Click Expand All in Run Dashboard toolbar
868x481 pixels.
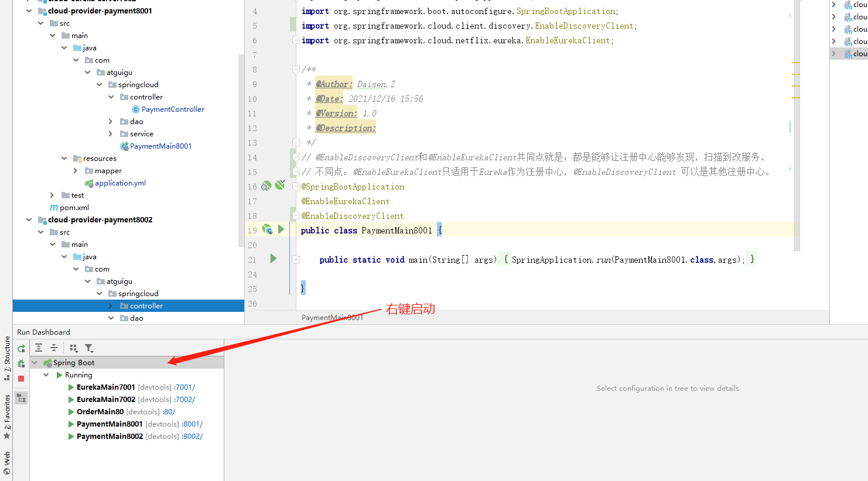[x=39, y=348]
